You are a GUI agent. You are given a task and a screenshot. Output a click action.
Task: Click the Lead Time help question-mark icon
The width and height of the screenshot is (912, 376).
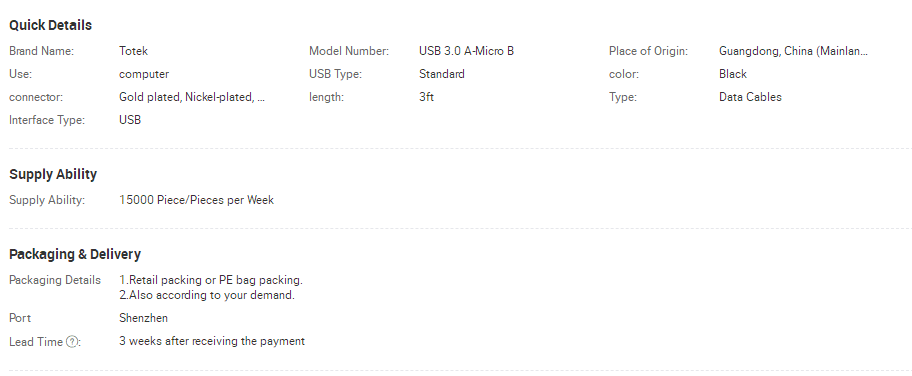[71, 342]
